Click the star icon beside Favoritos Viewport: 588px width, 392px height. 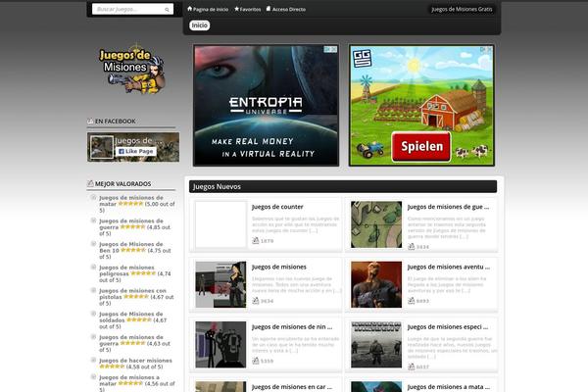(236, 9)
